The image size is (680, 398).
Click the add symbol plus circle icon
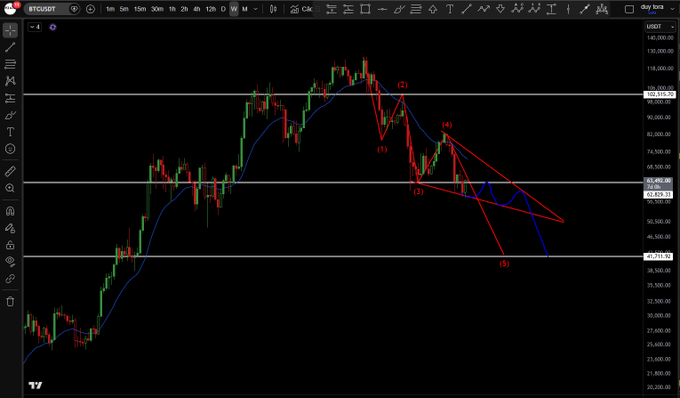(x=90, y=9)
